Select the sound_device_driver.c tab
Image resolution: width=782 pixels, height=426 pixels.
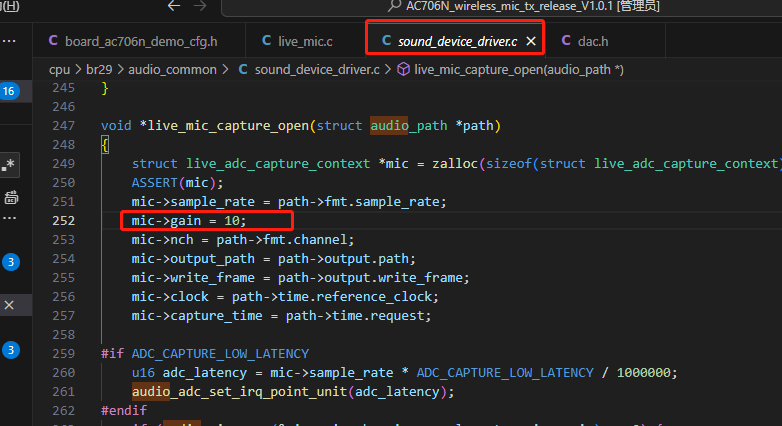(x=457, y=41)
